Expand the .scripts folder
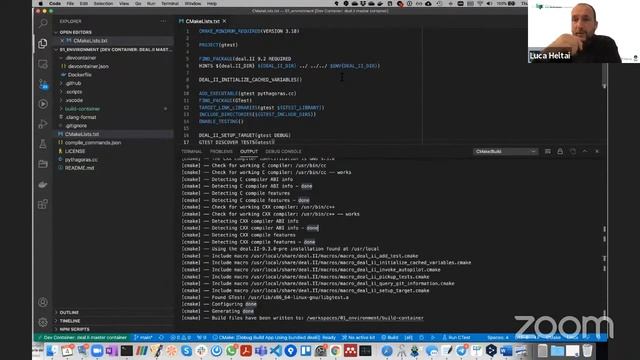Screen dimensions: 640x360 (x=74, y=92)
